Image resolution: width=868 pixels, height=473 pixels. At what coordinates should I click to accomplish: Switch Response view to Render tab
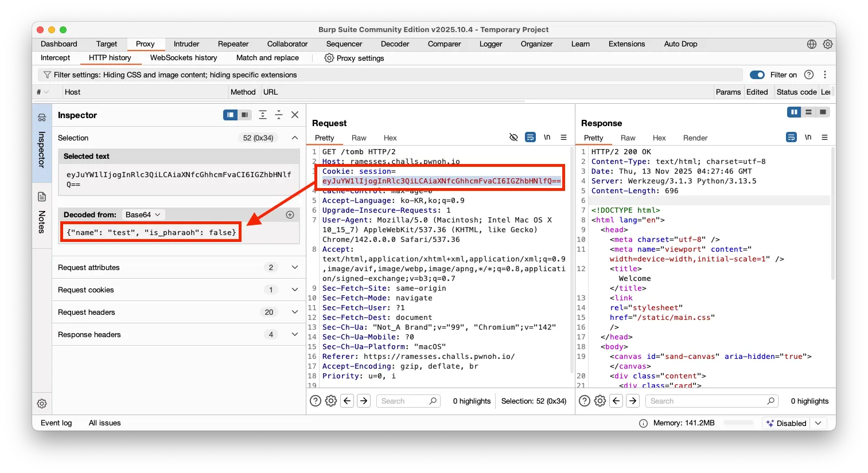coord(695,138)
